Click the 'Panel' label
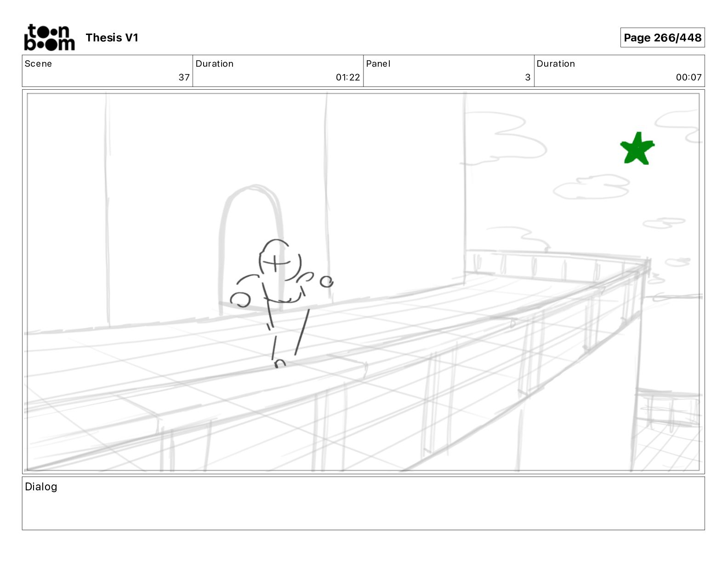The width and height of the screenshot is (728, 563). coord(378,63)
